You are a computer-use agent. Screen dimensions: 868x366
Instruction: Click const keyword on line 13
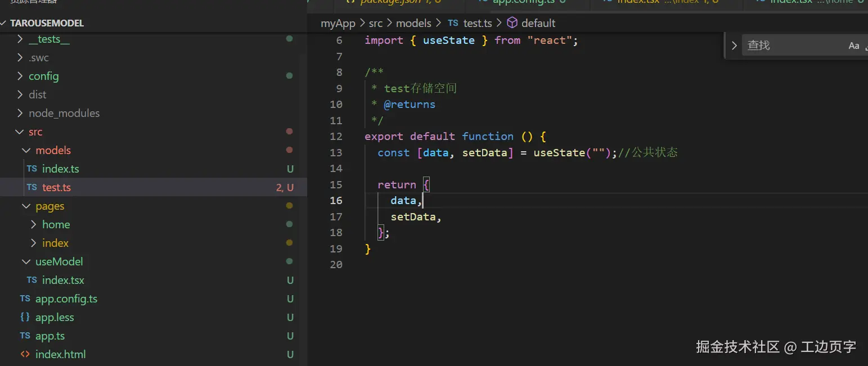tap(394, 152)
